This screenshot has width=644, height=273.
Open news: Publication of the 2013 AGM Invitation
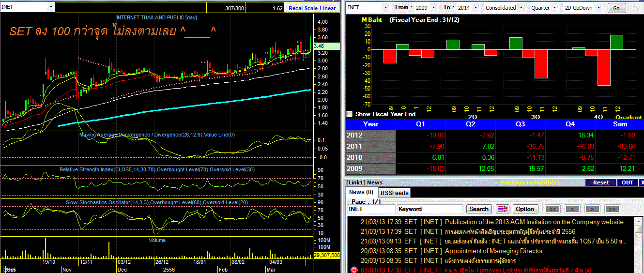tap(534, 222)
